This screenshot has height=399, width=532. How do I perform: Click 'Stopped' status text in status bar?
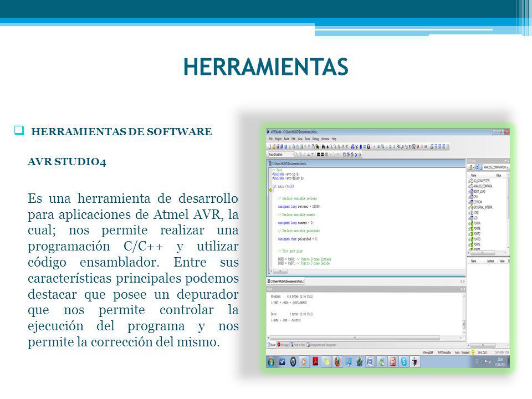465,352
